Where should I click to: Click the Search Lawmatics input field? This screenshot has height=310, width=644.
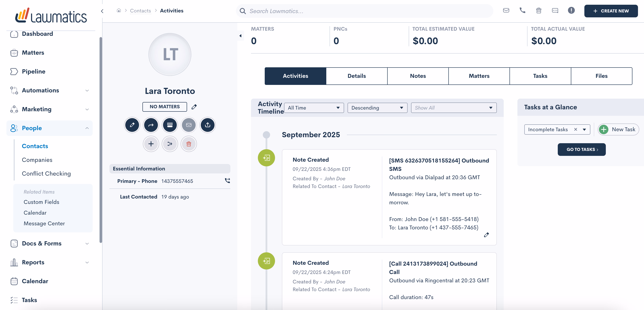tap(365, 11)
